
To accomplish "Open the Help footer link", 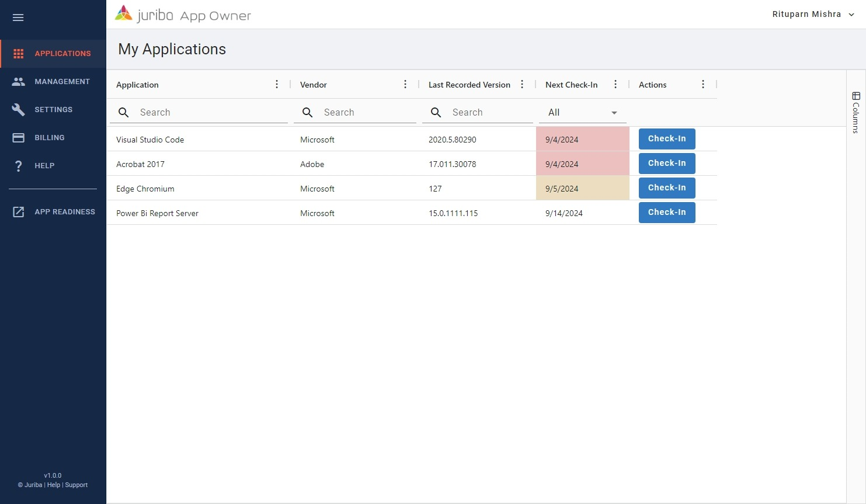I will [x=54, y=485].
